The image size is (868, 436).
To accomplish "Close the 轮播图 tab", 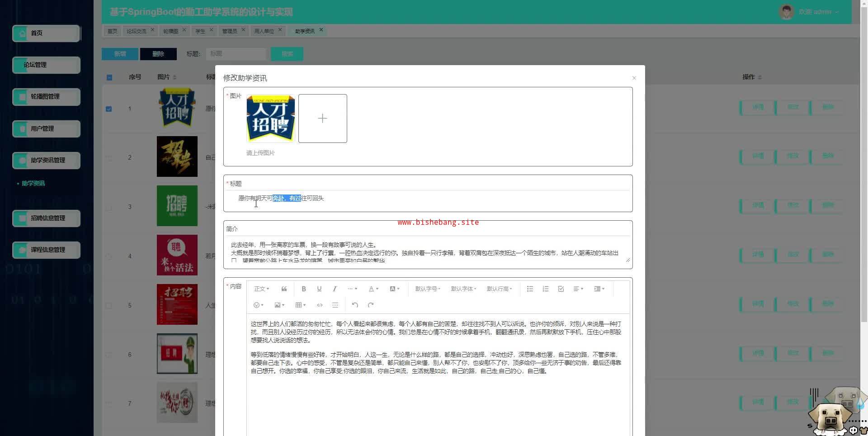I will pos(184,30).
